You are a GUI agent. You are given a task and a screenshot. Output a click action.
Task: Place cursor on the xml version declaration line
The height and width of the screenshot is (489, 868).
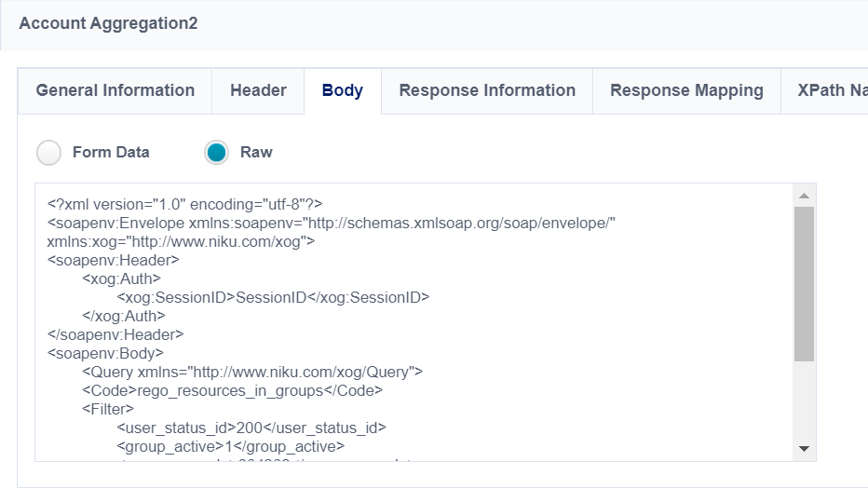point(184,203)
